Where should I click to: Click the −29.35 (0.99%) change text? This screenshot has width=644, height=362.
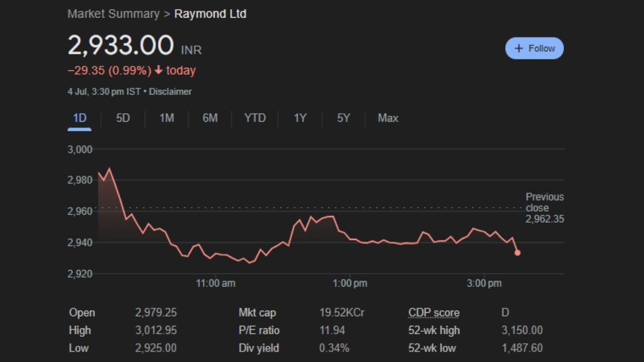click(109, 70)
